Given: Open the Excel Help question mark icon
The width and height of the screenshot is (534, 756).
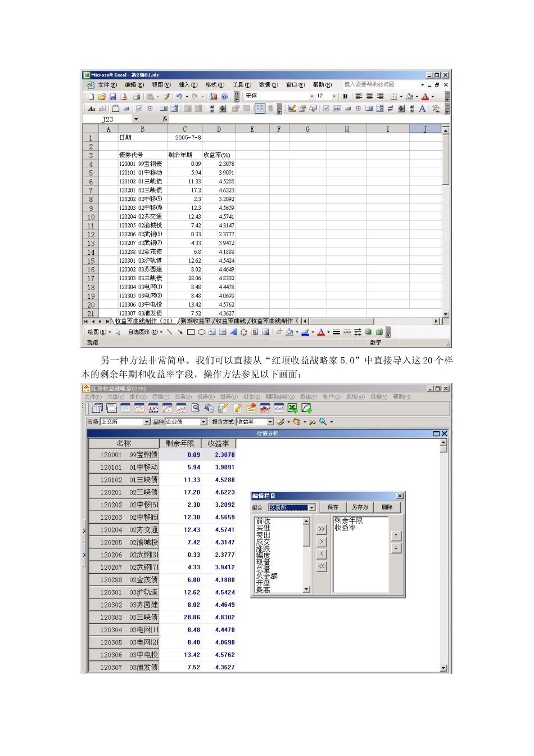Looking at the screenshot, I should pyautogui.click(x=224, y=97).
